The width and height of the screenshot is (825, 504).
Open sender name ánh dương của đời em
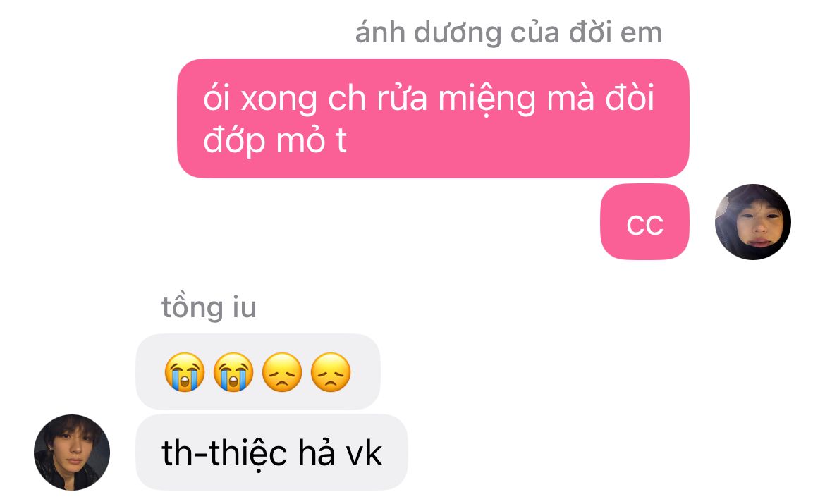click(508, 32)
